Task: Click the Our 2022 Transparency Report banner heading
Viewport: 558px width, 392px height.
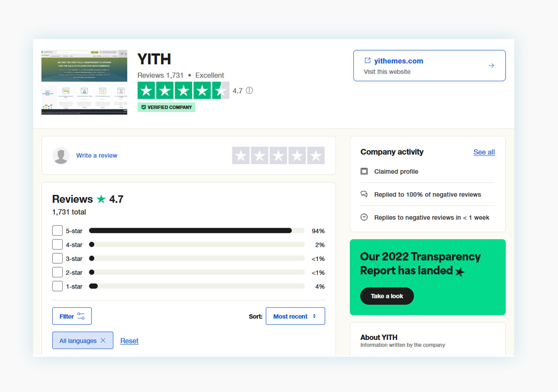Action: (x=420, y=264)
